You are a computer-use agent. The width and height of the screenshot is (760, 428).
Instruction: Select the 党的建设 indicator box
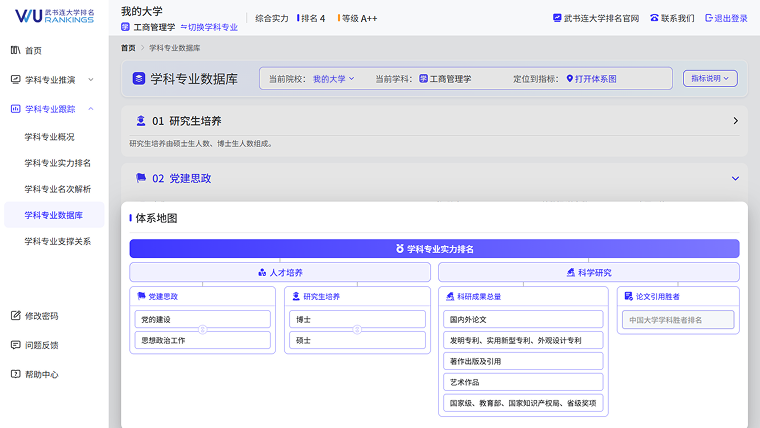[x=203, y=319]
